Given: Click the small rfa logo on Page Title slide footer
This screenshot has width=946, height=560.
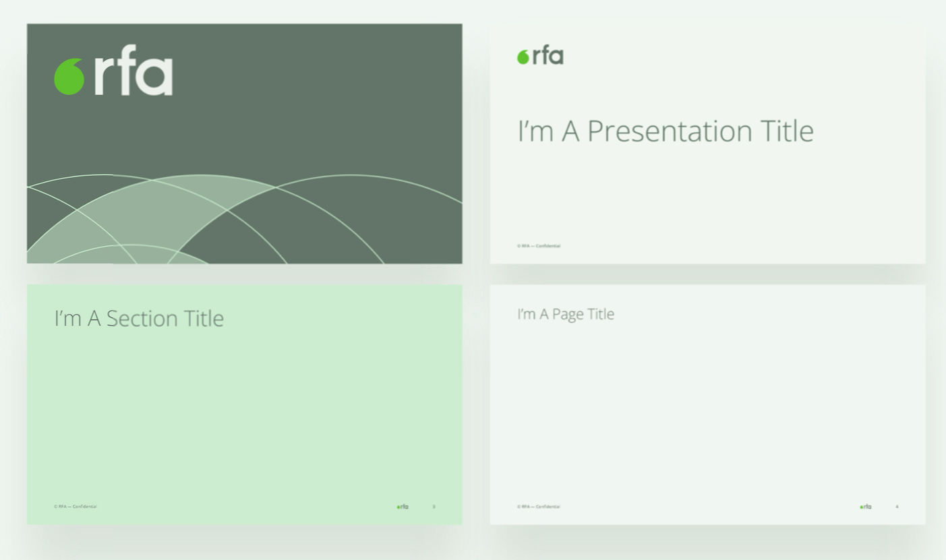Looking at the screenshot, I should [x=866, y=507].
